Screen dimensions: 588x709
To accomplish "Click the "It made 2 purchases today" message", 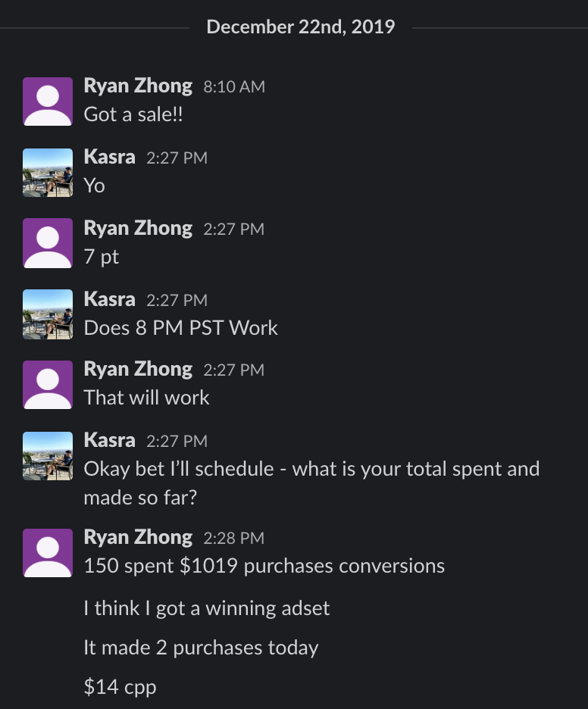I will [201, 648].
